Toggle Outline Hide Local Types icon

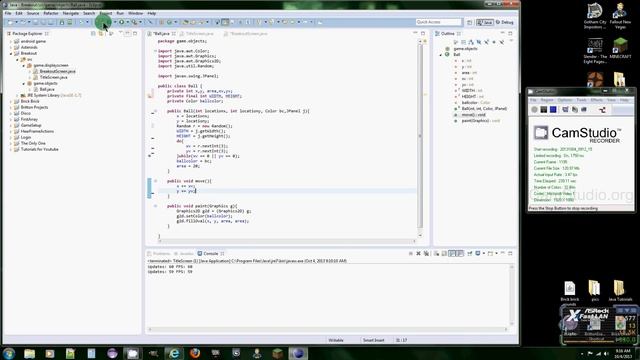tap(502, 42)
